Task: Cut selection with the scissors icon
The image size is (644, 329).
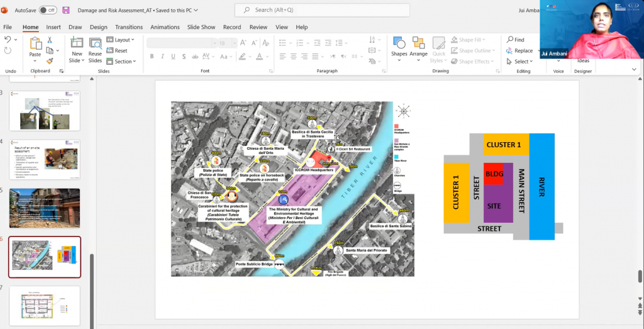Action: tap(50, 40)
